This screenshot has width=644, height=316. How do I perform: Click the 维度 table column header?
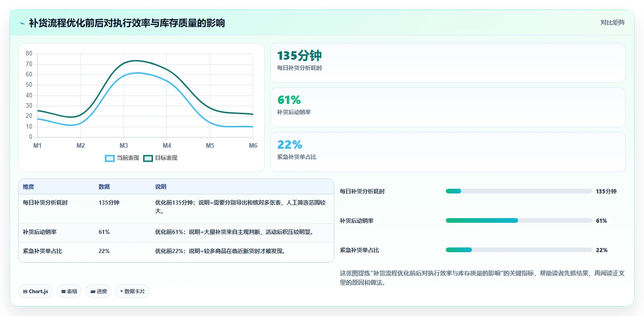[28, 187]
